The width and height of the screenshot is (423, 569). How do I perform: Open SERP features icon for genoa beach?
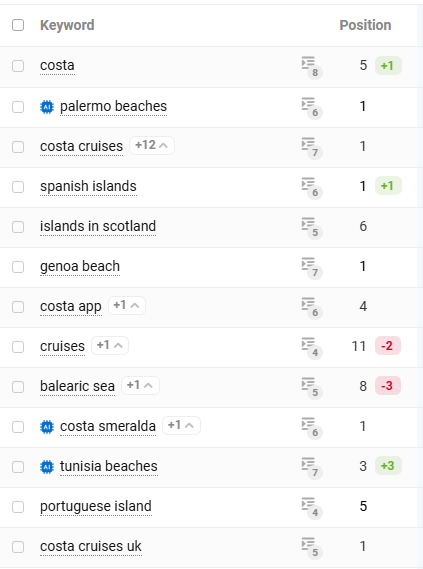pyautogui.click(x=312, y=267)
